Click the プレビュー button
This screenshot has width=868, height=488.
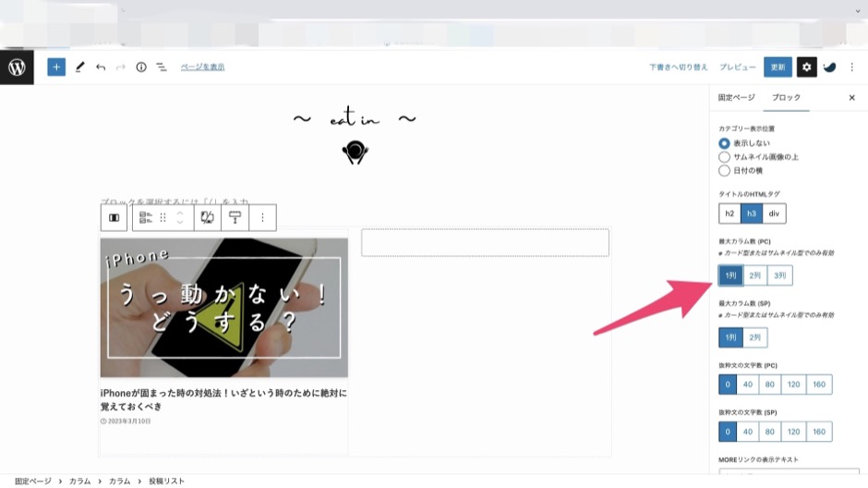click(x=738, y=67)
